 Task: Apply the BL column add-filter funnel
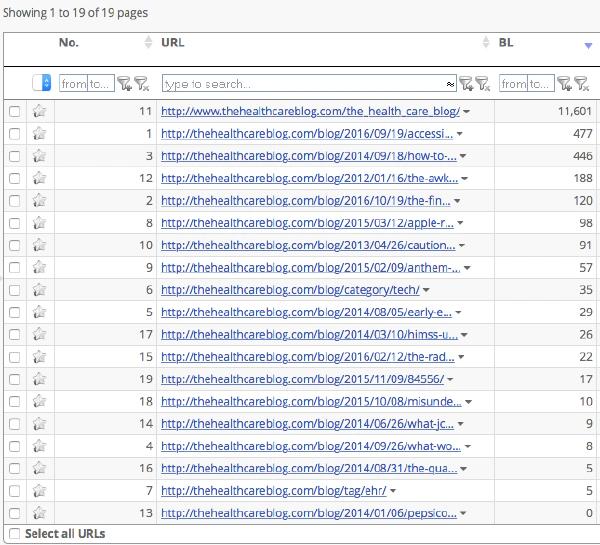(x=564, y=83)
